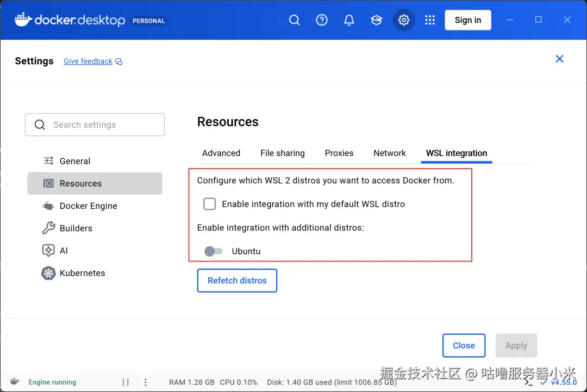Switch to the File sharing tab
Viewport: 587px width, 392px height.
(282, 153)
